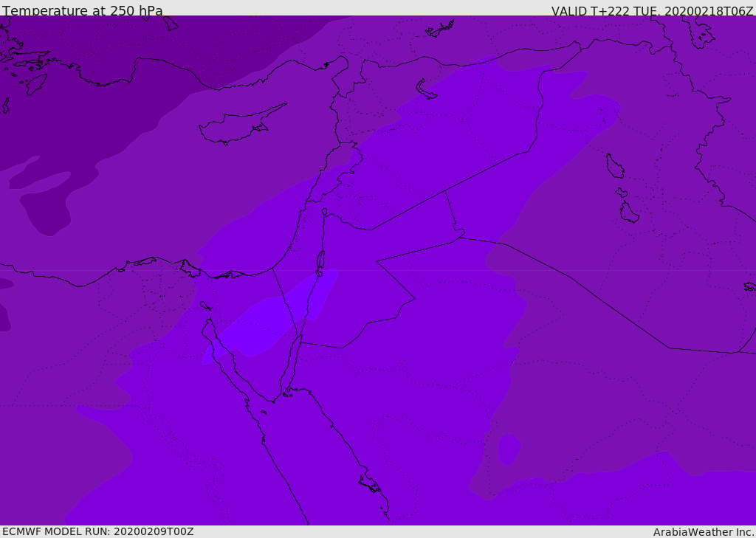Click the 'VALID T+222 TUE. 20200218T06Z' label
This screenshot has width=756, height=538.
click(653, 11)
